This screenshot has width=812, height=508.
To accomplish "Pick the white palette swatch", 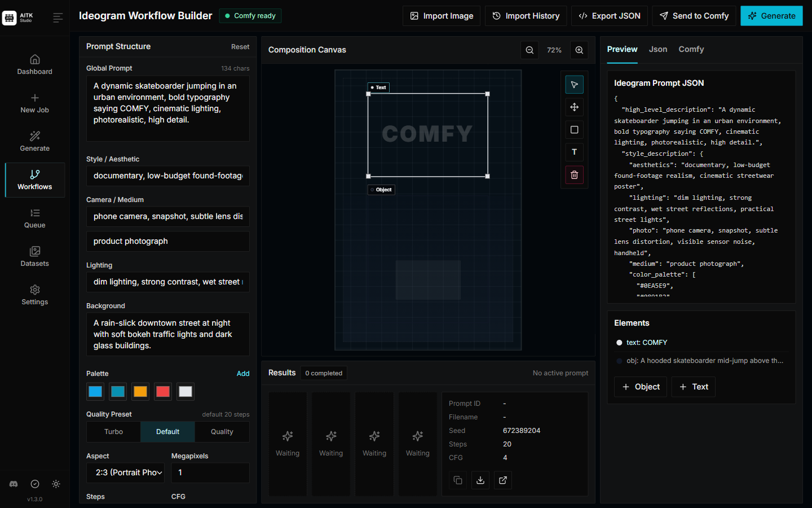I will pyautogui.click(x=186, y=391).
